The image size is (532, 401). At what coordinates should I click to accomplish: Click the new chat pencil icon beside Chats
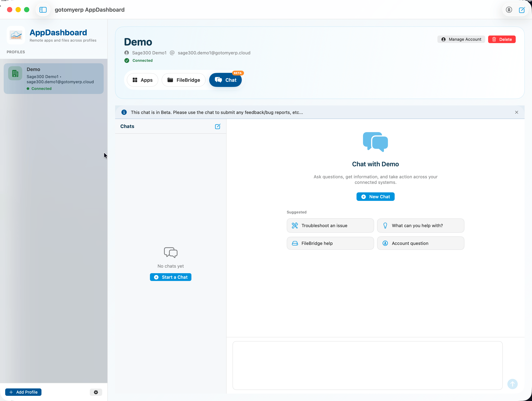coord(218,126)
